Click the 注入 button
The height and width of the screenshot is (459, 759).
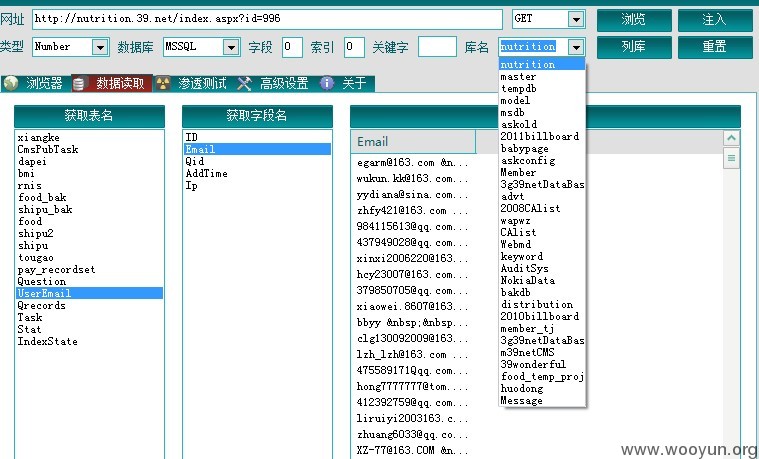click(715, 20)
